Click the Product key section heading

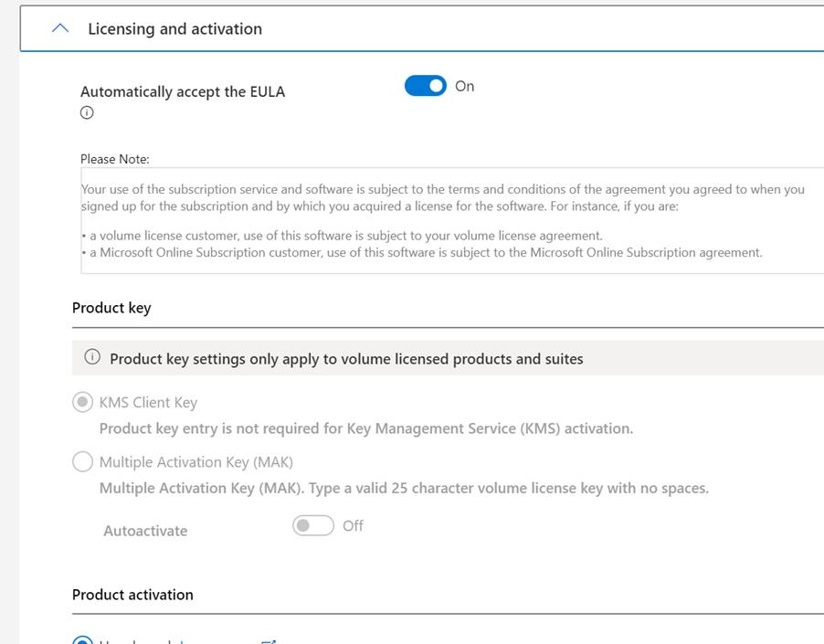click(x=111, y=308)
